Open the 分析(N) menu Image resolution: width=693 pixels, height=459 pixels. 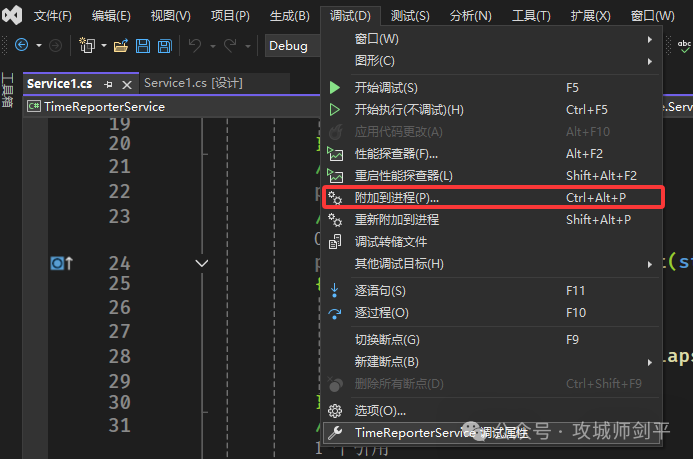click(470, 16)
